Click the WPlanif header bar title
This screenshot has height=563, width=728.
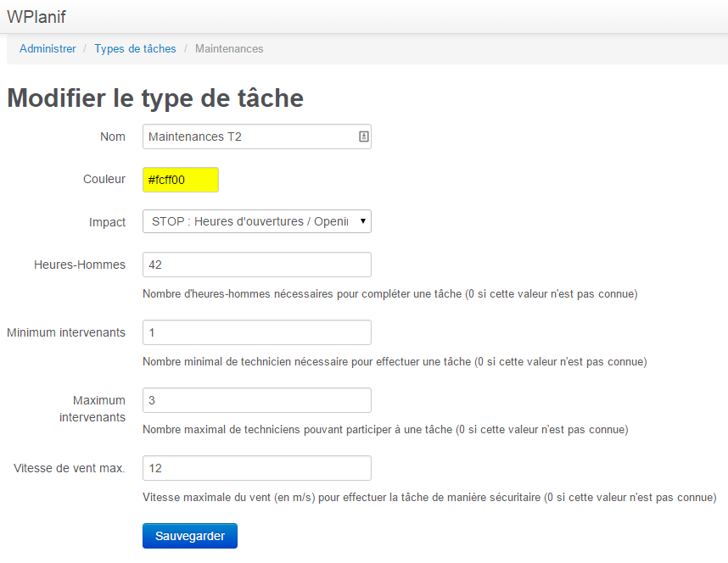click(x=36, y=16)
